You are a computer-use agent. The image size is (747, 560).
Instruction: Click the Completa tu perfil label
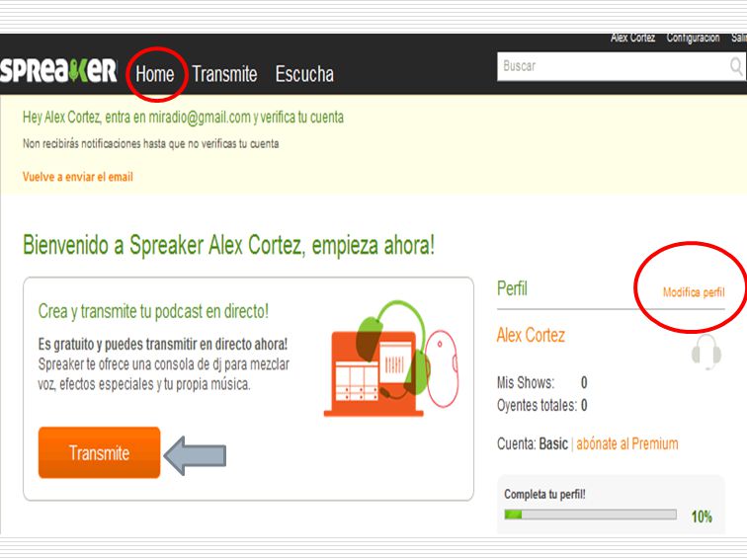coord(544,494)
